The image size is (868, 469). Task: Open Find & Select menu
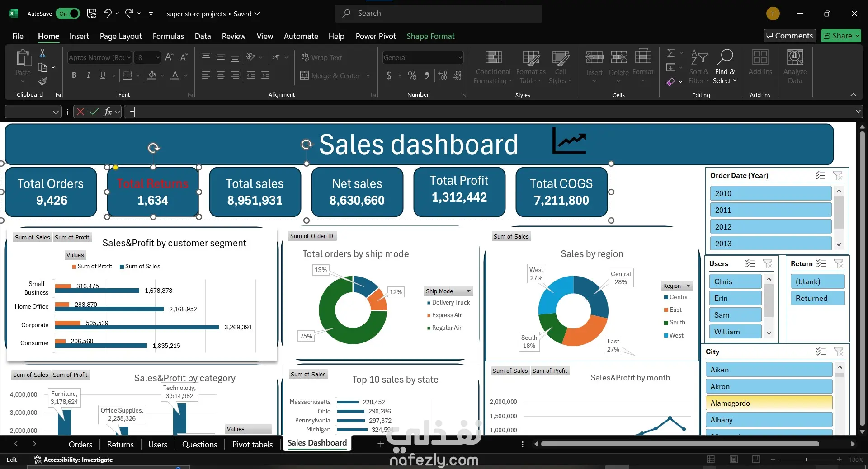click(x=725, y=66)
